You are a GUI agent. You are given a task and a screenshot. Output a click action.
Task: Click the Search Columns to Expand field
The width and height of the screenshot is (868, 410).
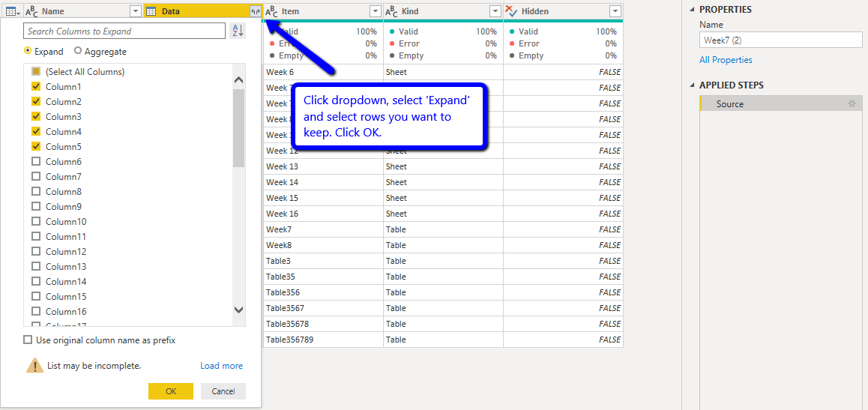pyautogui.click(x=124, y=31)
